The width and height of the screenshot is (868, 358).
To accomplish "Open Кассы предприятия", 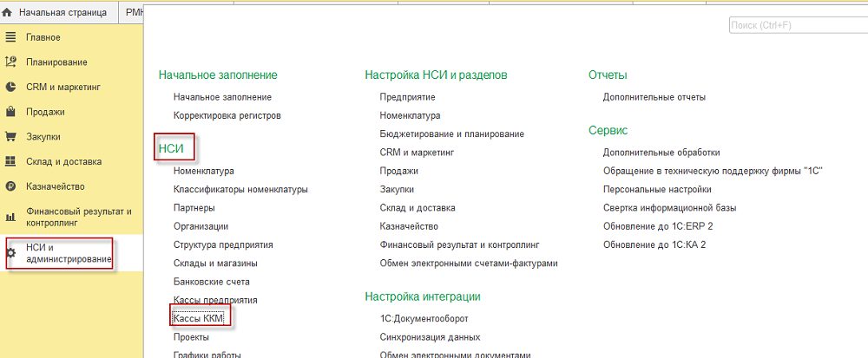I will tap(215, 301).
